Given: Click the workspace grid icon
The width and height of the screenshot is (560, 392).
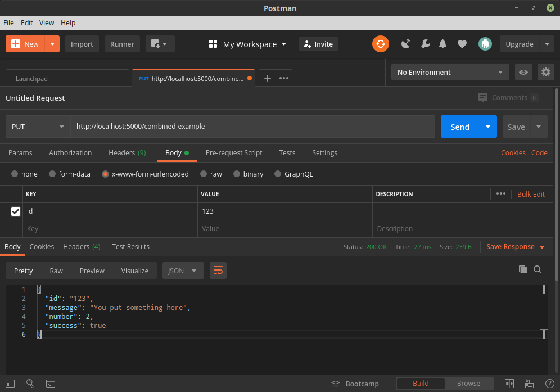Looking at the screenshot, I should point(213,44).
